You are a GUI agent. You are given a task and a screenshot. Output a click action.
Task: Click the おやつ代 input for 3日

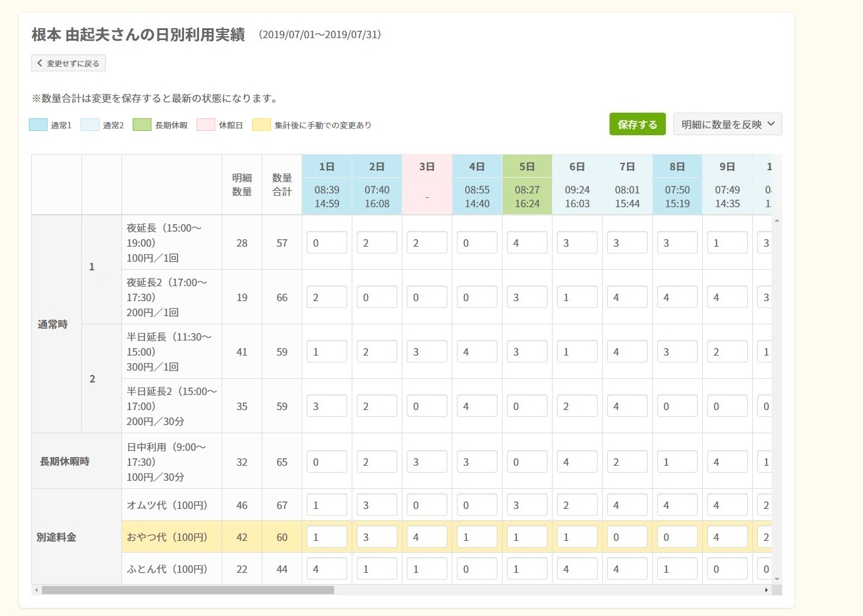pyautogui.click(x=427, y=537)
